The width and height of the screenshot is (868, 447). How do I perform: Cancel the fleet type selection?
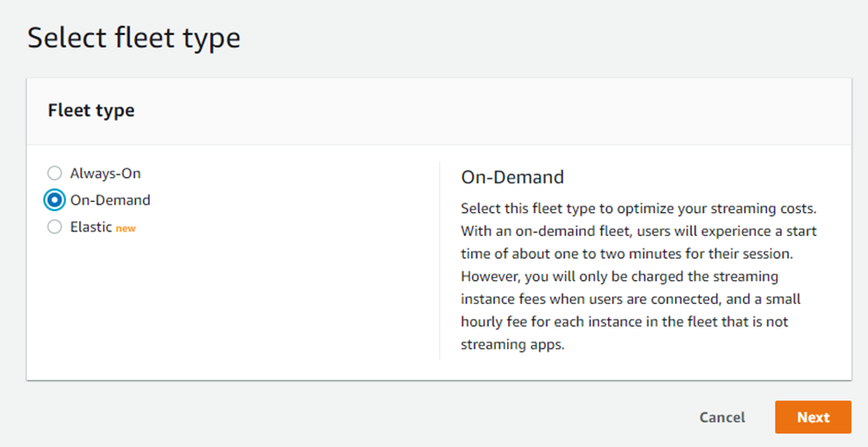(722, 417)
